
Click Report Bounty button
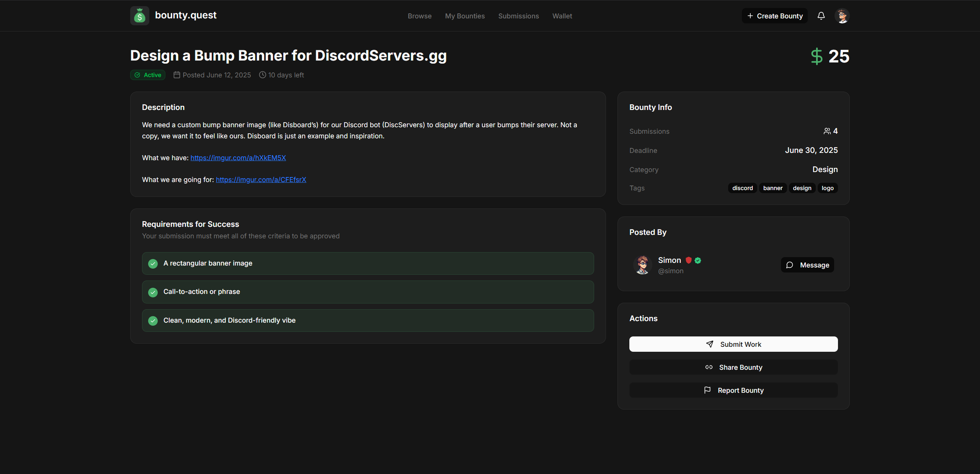733,390
